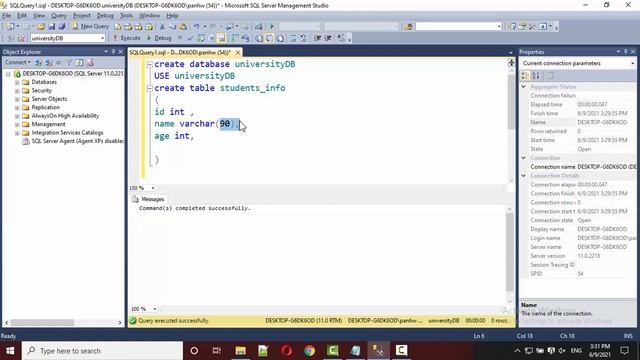
Task: Toggle auto-hide pin on Object Explorer
Action: coord(113,52)
